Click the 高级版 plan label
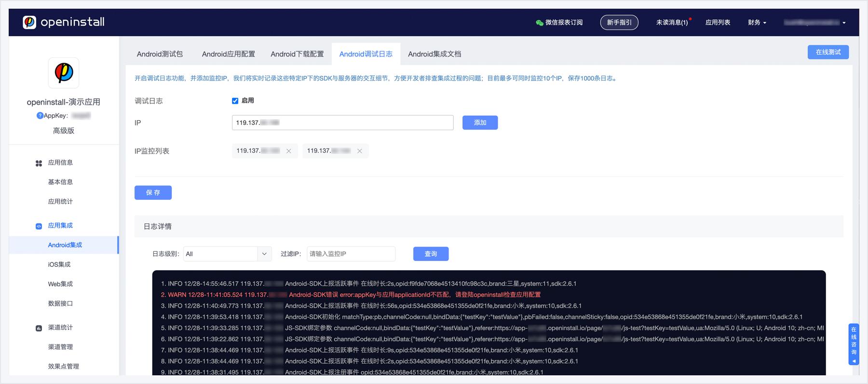The width and height of the screenshot is (868, 384). [64, 131]
